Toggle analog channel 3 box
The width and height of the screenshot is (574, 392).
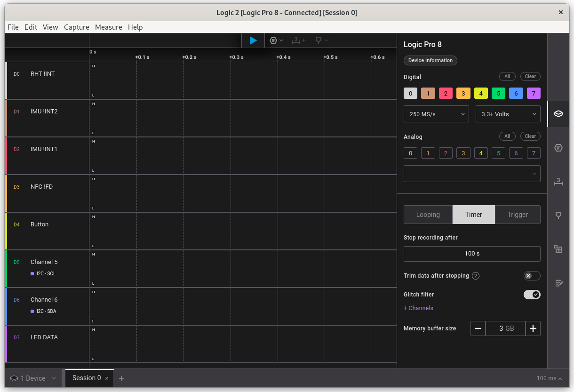(463, 153)
